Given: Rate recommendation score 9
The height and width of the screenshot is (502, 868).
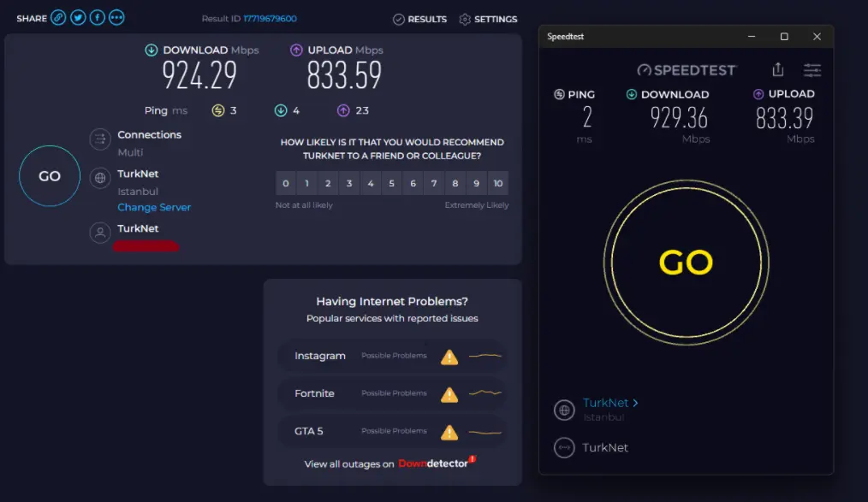Looking at the screenshot, I should pos(476,183).
